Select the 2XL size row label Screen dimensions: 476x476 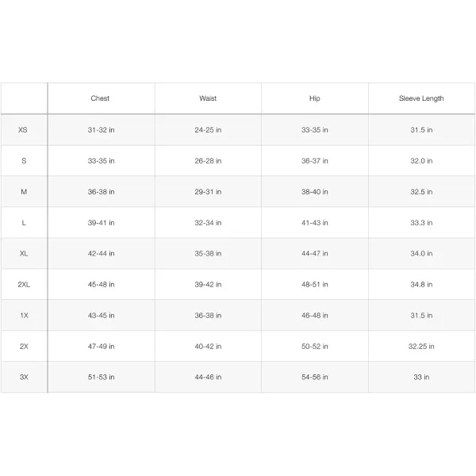(x=24, y=285)
